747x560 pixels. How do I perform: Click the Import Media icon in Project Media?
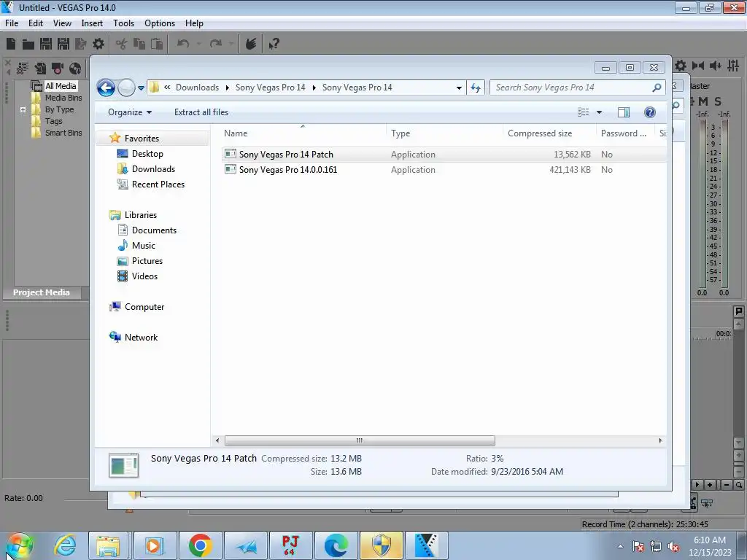coord(40,69)
